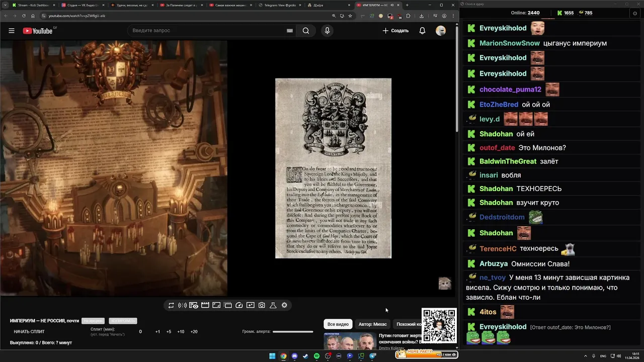Click the loop icon in player toolbar
This screenshot has height=362, width=644.
coord(171,305)
